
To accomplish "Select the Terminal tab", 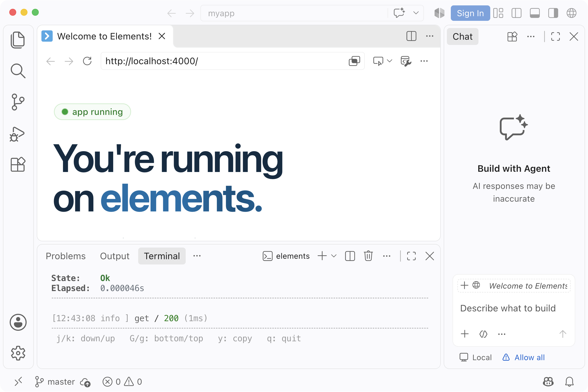I will click(x=162, y=256).
